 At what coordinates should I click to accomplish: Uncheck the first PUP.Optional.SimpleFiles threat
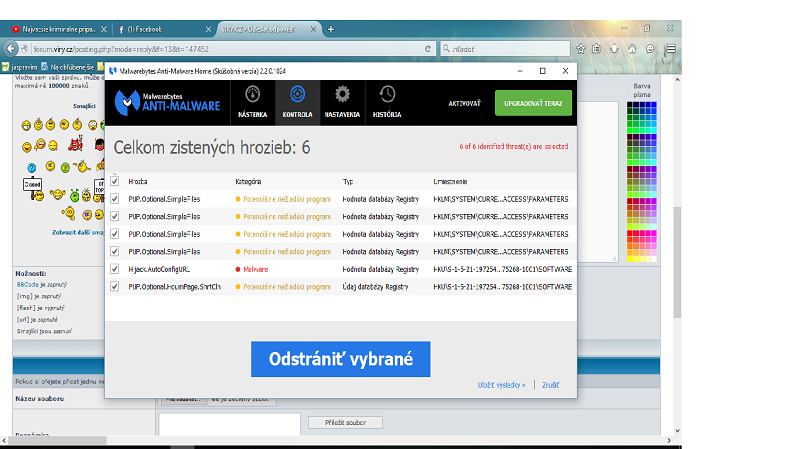[x=115, y=199]
